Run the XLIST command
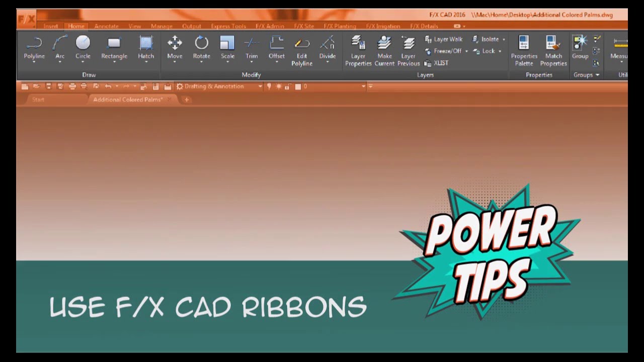 coord(436,63)
